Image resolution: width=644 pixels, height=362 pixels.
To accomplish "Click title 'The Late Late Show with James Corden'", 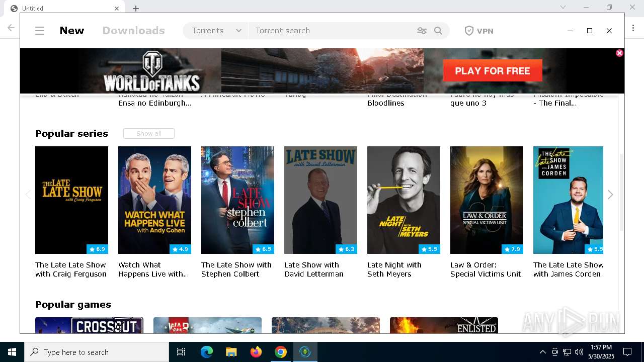I will point(569,269).
